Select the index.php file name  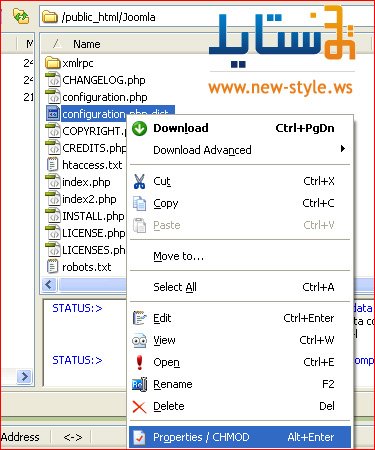point(86,182)
